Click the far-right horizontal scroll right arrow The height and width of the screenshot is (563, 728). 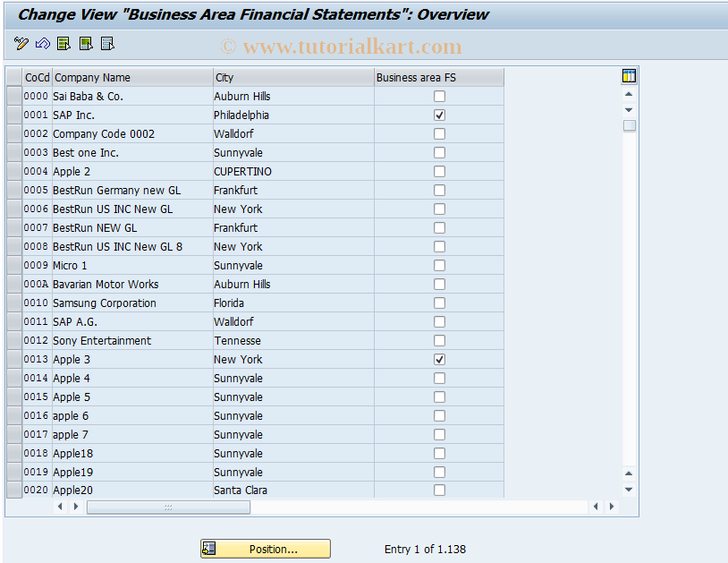(x=612, y=507)
